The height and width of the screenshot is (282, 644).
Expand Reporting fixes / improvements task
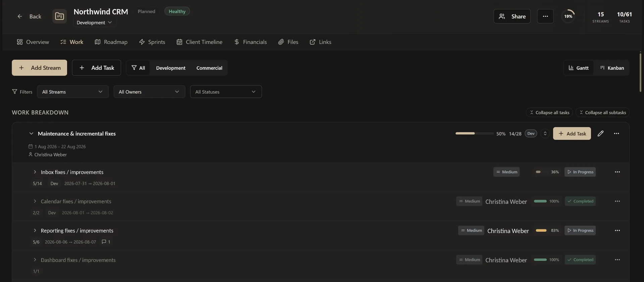coord(35,231)
